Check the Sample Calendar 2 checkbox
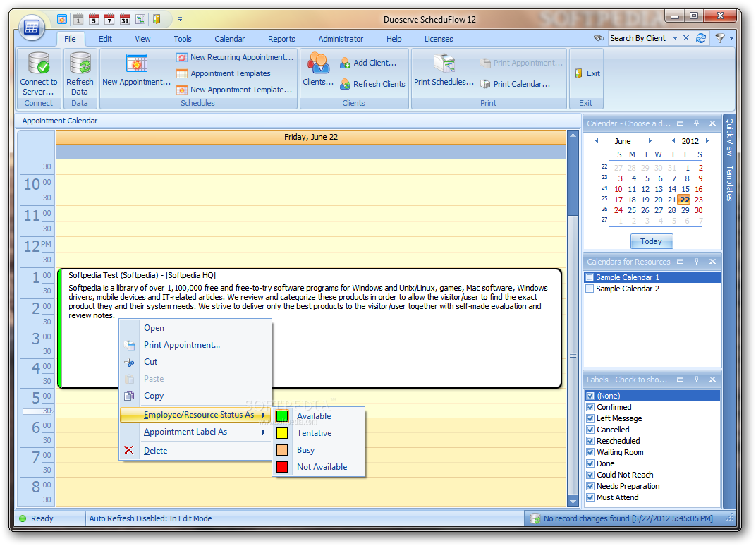Image resolution: width=756 pixels, height=546 pixels. click(590, 289)
